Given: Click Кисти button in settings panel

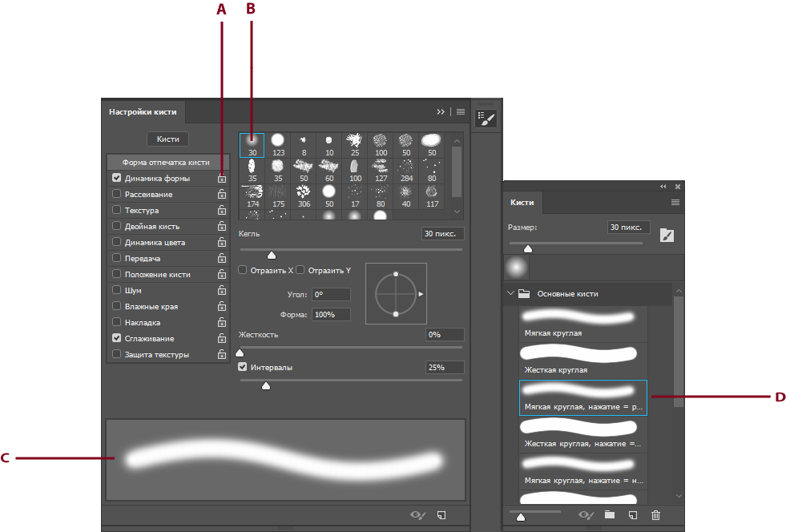Looking at the screenshot, I should [168, 139].
